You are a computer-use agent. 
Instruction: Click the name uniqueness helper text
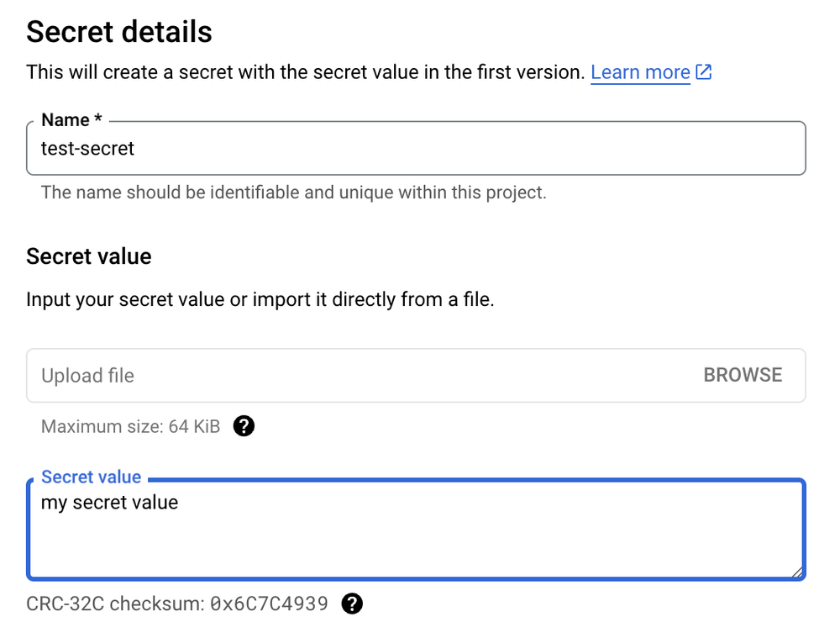coord(293,192)
